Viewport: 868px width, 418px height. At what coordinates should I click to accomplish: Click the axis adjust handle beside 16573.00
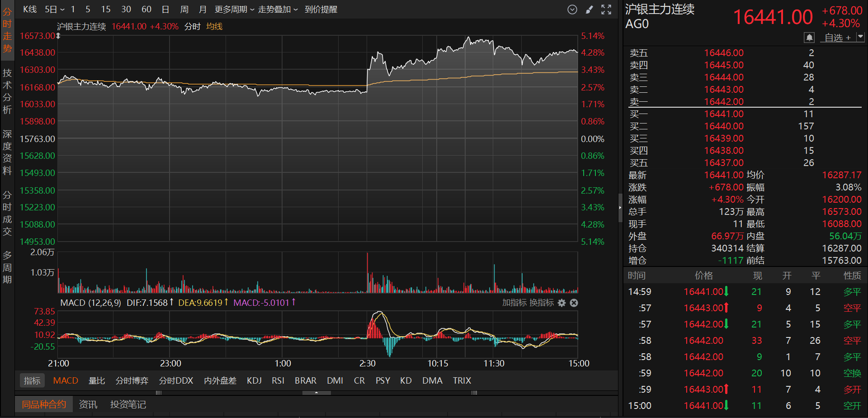58,36
